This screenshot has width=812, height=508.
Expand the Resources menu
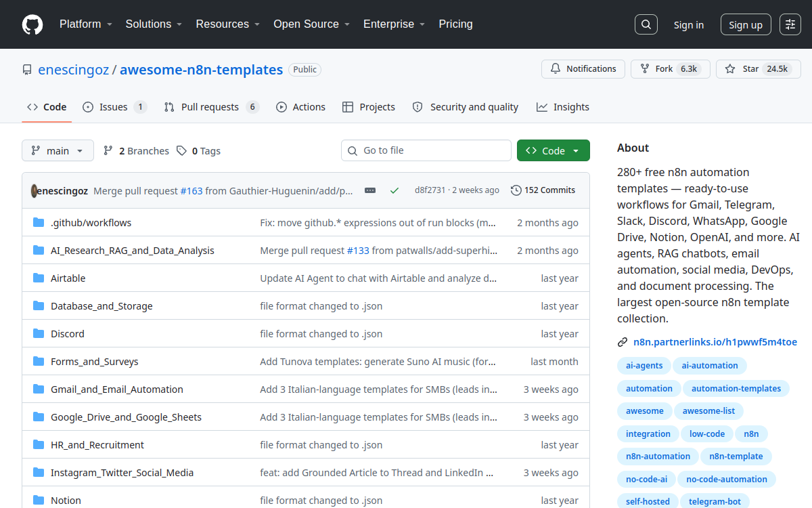228,24
